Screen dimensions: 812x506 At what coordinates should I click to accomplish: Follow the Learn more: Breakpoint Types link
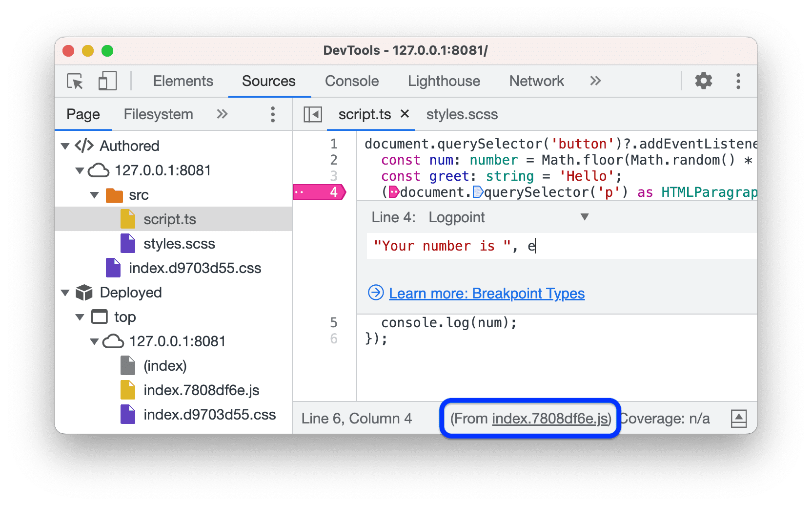tap(486, 293)
